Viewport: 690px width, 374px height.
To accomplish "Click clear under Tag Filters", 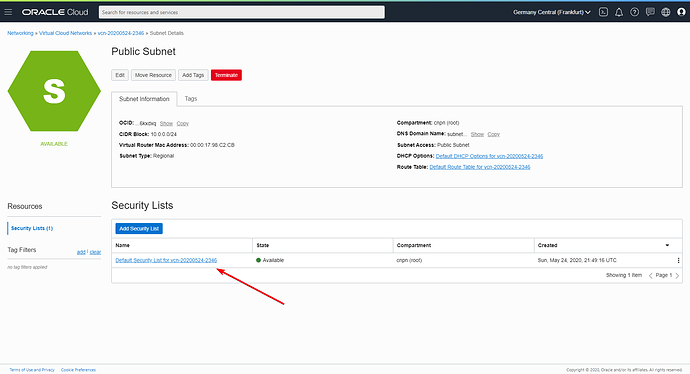I will [95, 252].
